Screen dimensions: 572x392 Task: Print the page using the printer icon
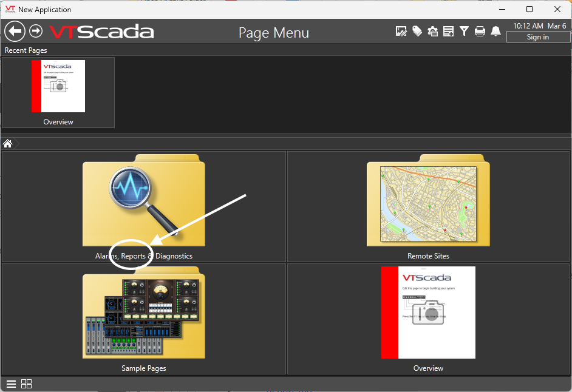[x=480, y=32]
